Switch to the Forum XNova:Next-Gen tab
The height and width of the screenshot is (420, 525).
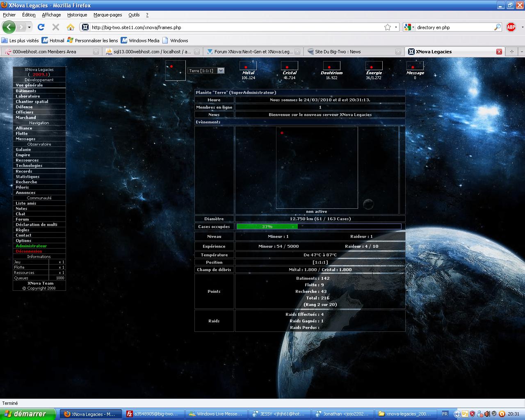pyautogui.click(x=253, y=52)
